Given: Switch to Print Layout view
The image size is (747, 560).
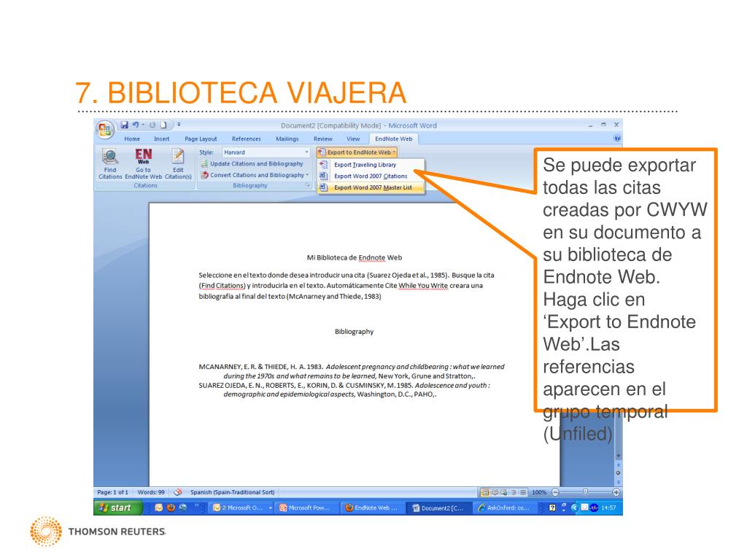Looking at the screenshot, I should 485,492.
